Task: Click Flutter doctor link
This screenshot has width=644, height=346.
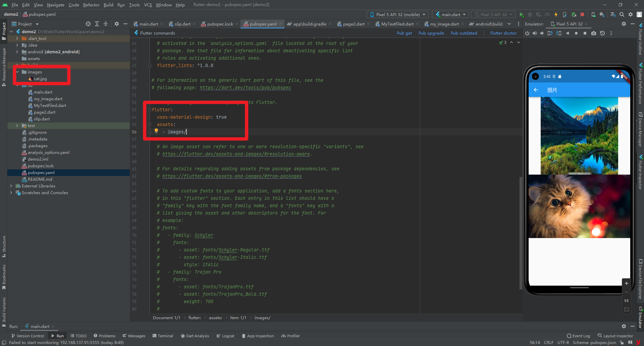Action: 503,33
